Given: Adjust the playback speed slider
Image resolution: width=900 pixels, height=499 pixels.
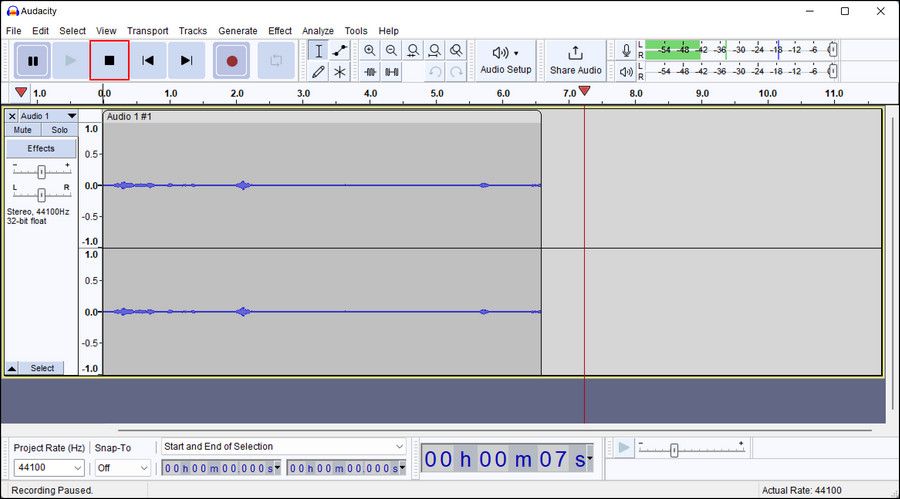Looking at the screenshot, I should pyautogui.click(x=674, y=450).
